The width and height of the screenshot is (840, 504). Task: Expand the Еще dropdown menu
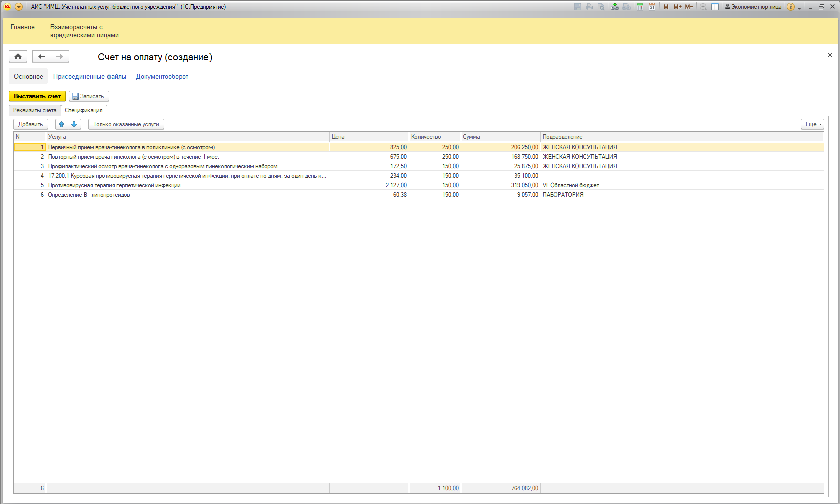point(812,124)
